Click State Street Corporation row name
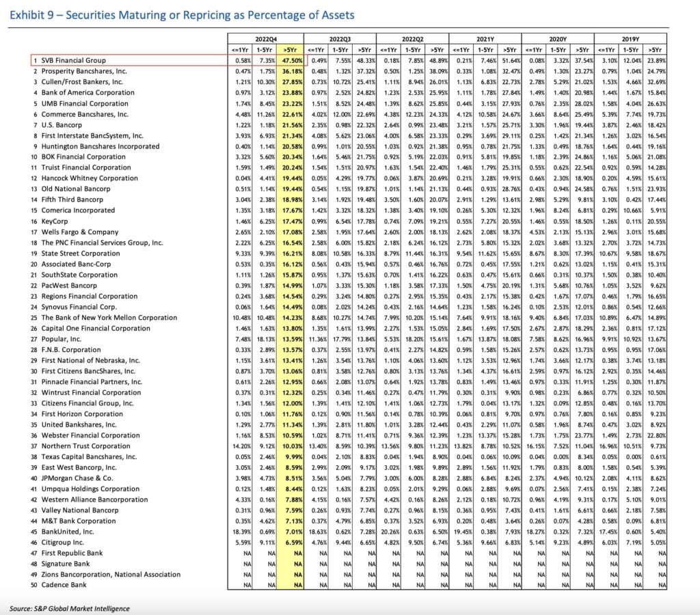This screenshot has width=700, height=615. (x=81, y=253)
